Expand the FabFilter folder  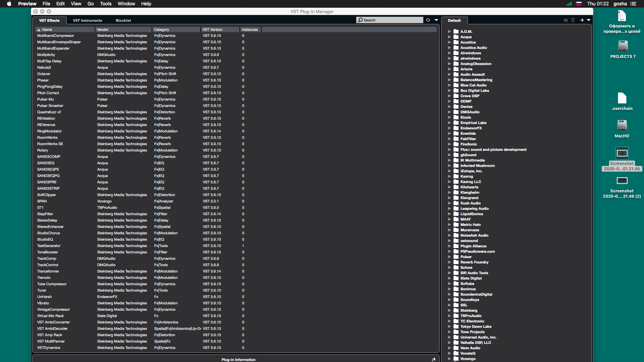pos(449,139)
